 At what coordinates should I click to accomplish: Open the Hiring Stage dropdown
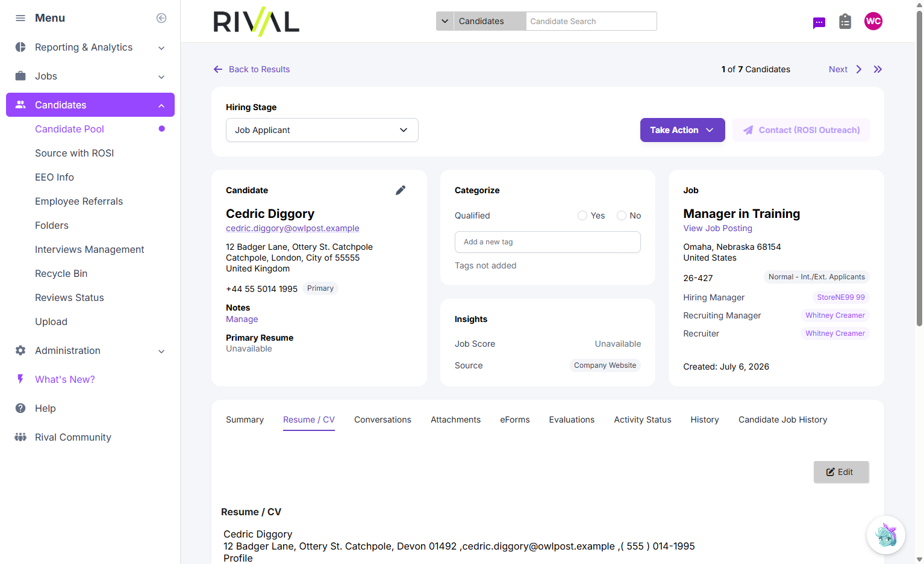322,130
